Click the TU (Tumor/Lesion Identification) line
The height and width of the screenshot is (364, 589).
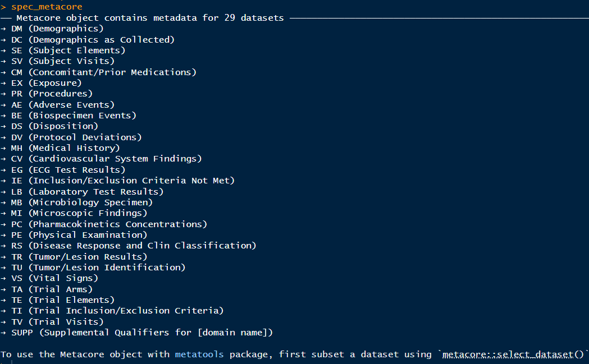pos(98,267)
